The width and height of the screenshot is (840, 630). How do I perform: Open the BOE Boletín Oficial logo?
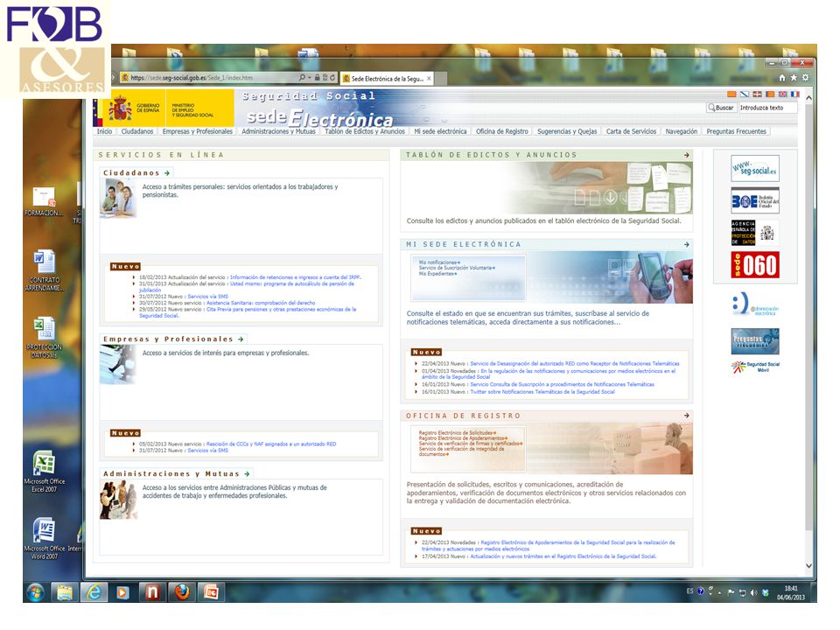[755, 201]
